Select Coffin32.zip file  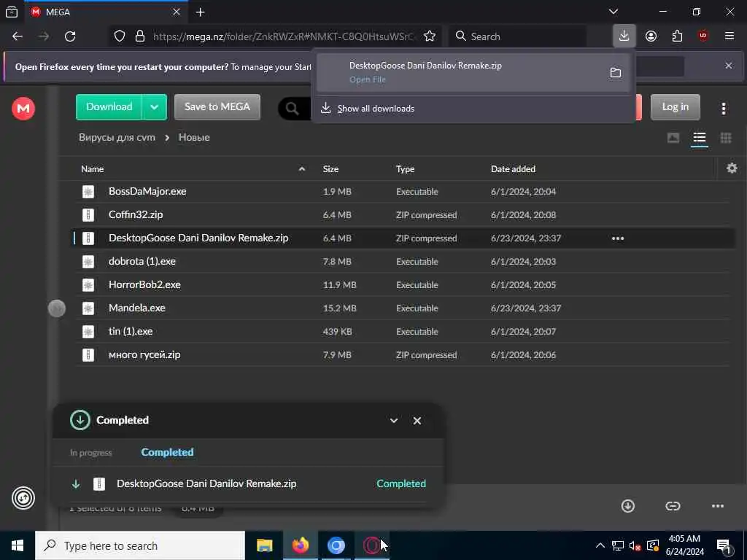pyautogui.click(x=403, y=215)
